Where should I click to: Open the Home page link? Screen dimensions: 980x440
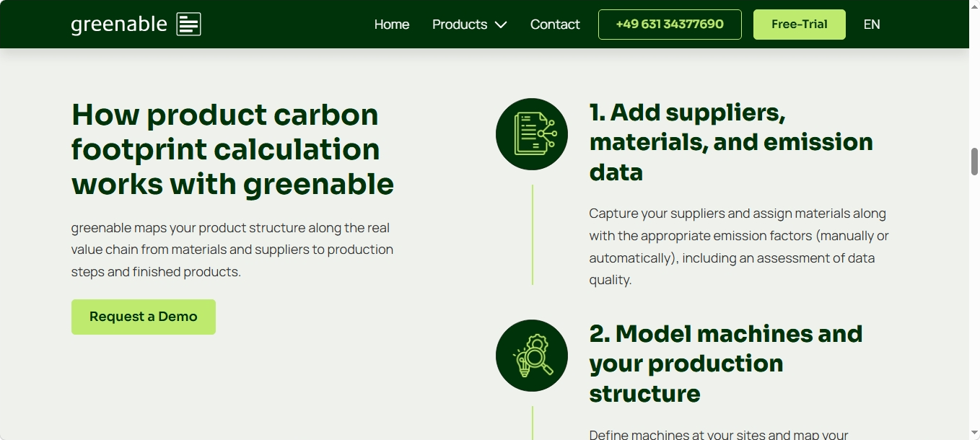pos(392,25)
